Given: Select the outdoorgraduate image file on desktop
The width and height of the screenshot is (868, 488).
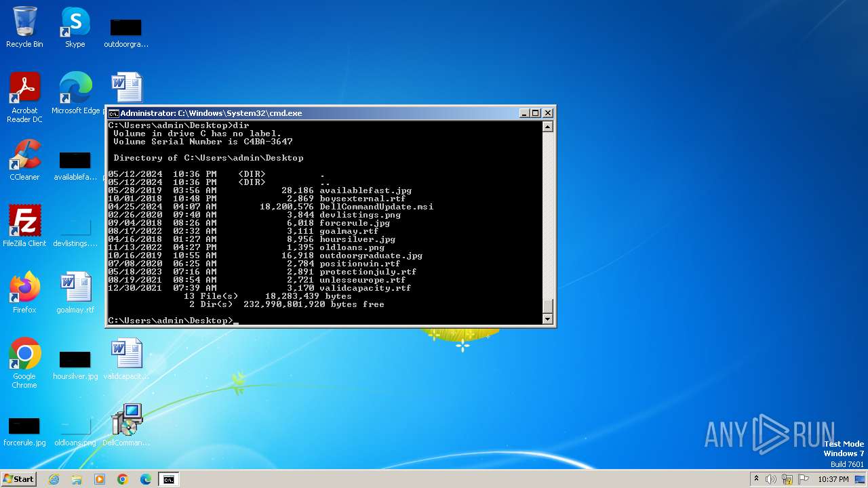Looking at the screenshot, I should point(126,33).
